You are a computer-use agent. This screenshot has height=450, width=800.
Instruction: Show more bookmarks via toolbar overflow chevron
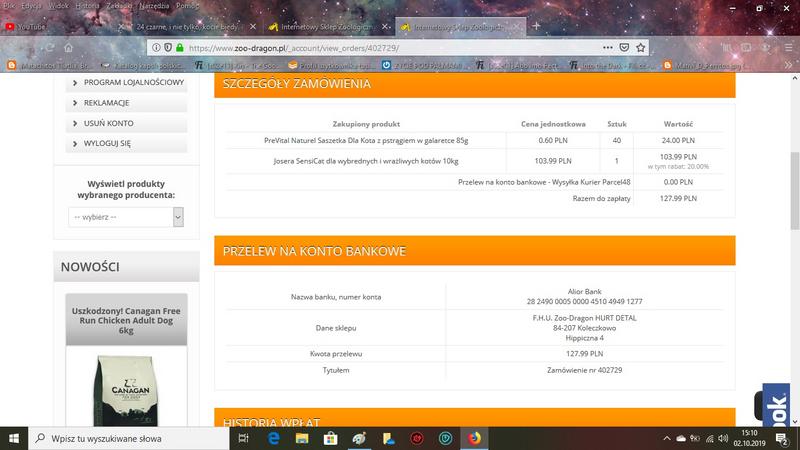pos(789,65)
